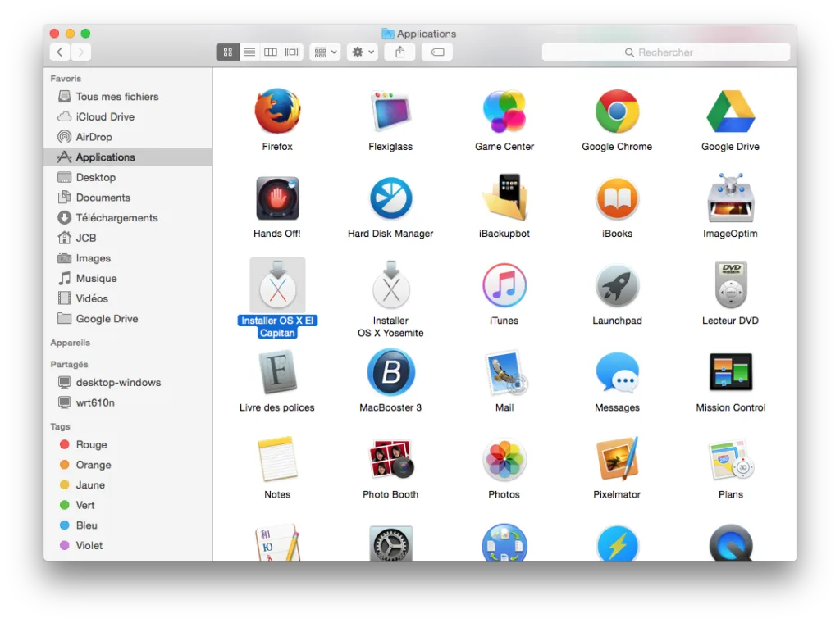
Task: Click the Lecteur DVD icon
Action: 731,284
